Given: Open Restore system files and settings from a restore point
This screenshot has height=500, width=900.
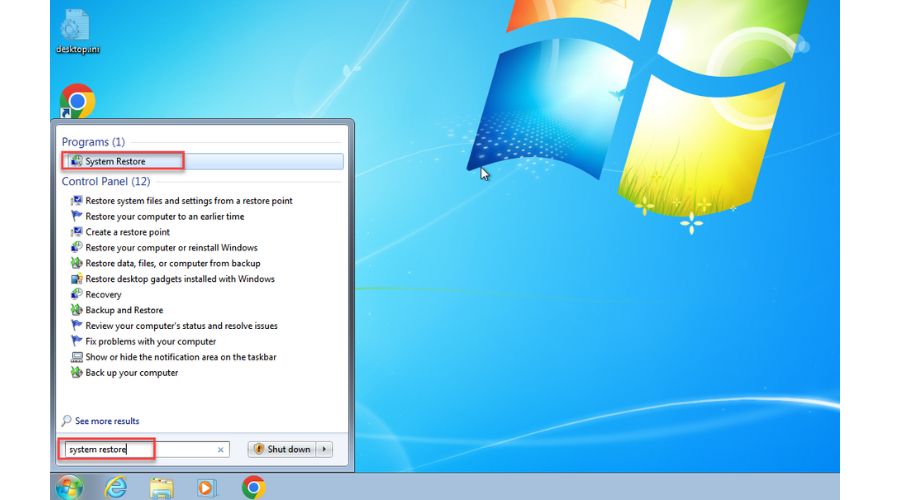Looking at the screenshot, I should point(189,200).
